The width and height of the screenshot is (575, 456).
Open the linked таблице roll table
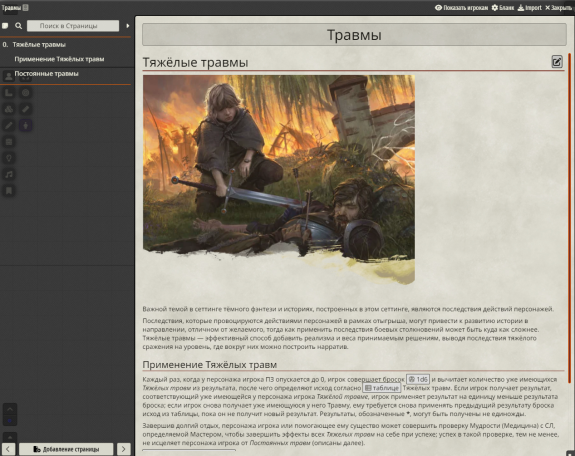[x=382, y=388]
